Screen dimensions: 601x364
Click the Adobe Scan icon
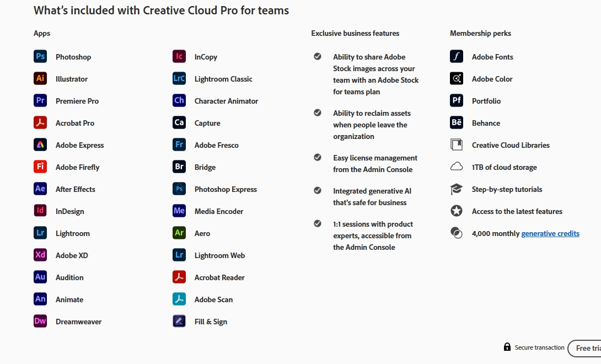[x=179, y=299]
